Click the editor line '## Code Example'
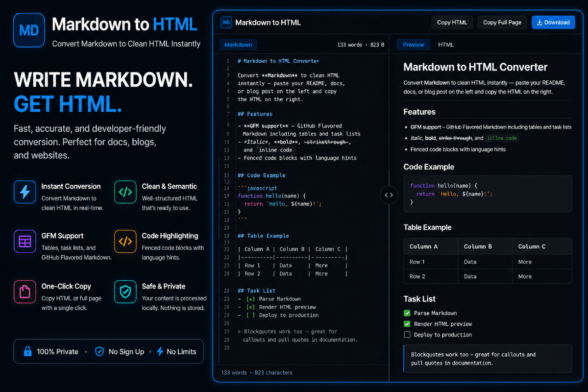The width and height of the screenshot is (588, 392). click(x=262, y=175)
